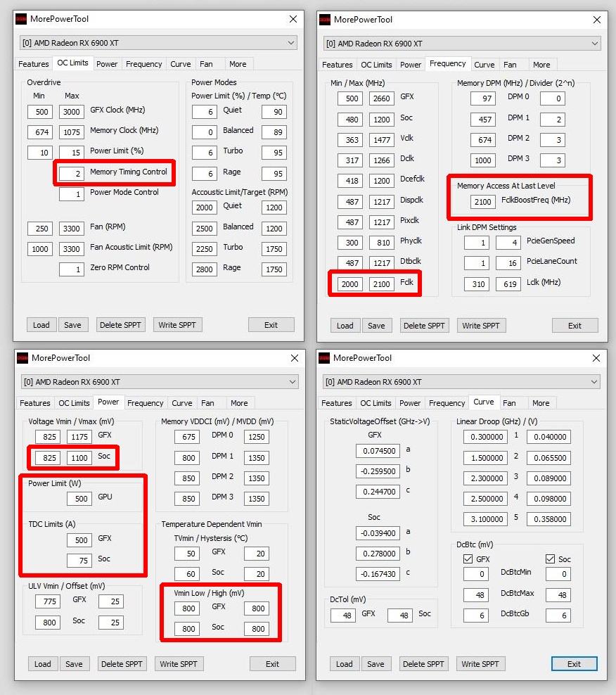Screen dimensions: 616x695
Task: Select Linear Droop row 5 field 3.100000
Action: (x=486, y=519)
